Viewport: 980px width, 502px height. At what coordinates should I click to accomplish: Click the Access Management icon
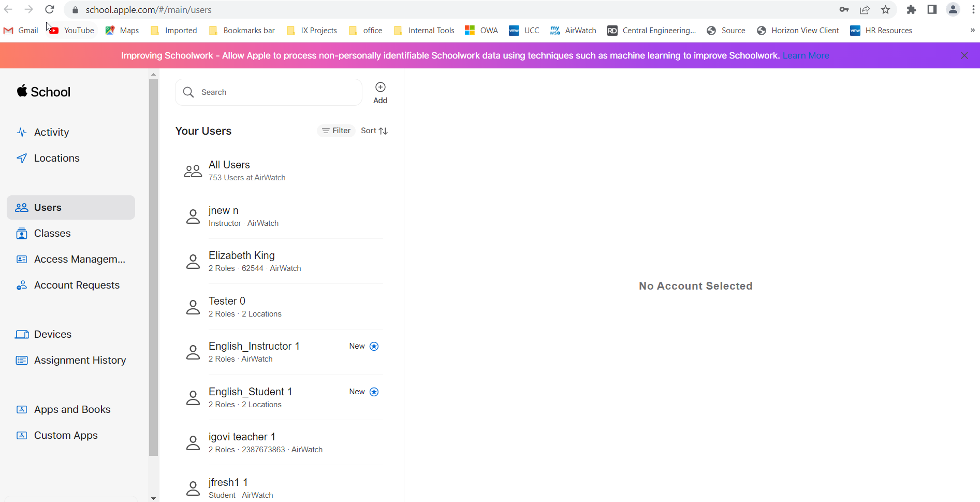(22, 260)
